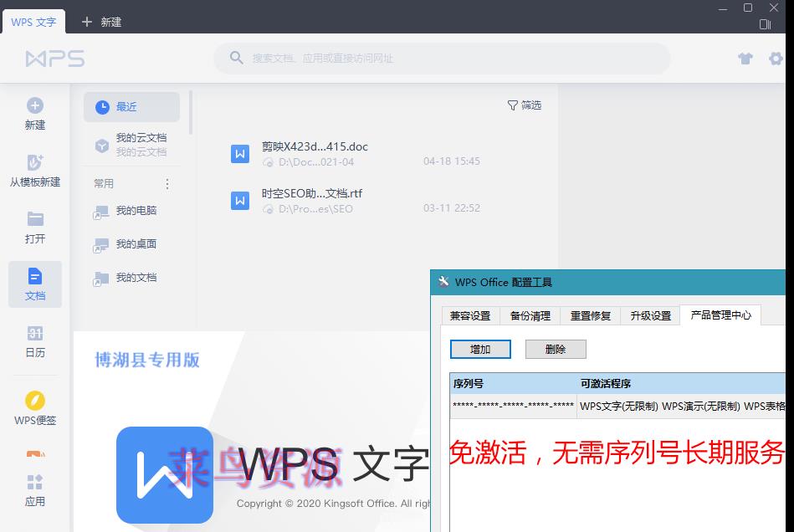Open the 常用 more options menu
Screen dimensions: 794x532
[x=166, y=184]
